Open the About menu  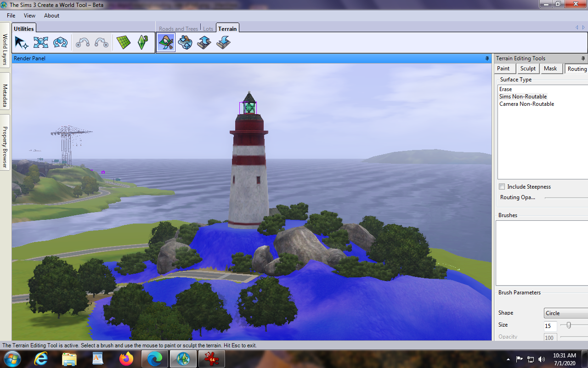[51, 15]
